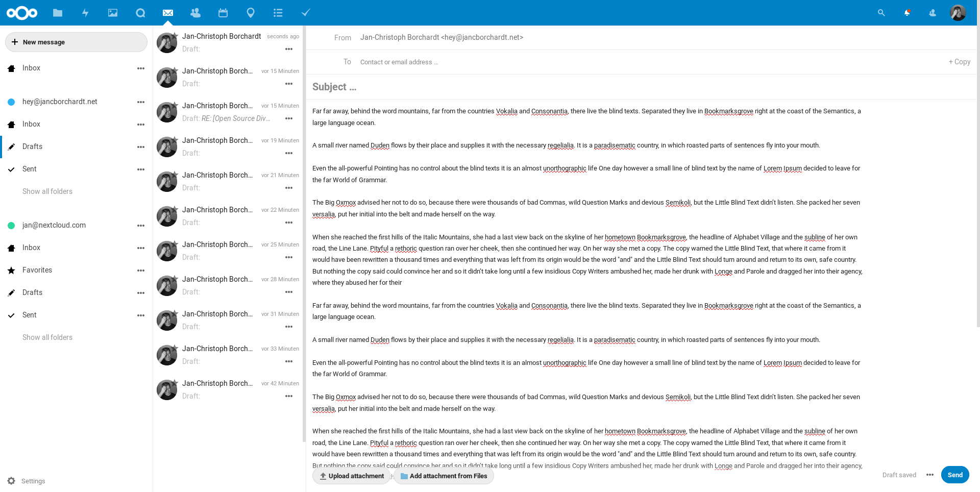Open the Deck list icon

[278, 13]
